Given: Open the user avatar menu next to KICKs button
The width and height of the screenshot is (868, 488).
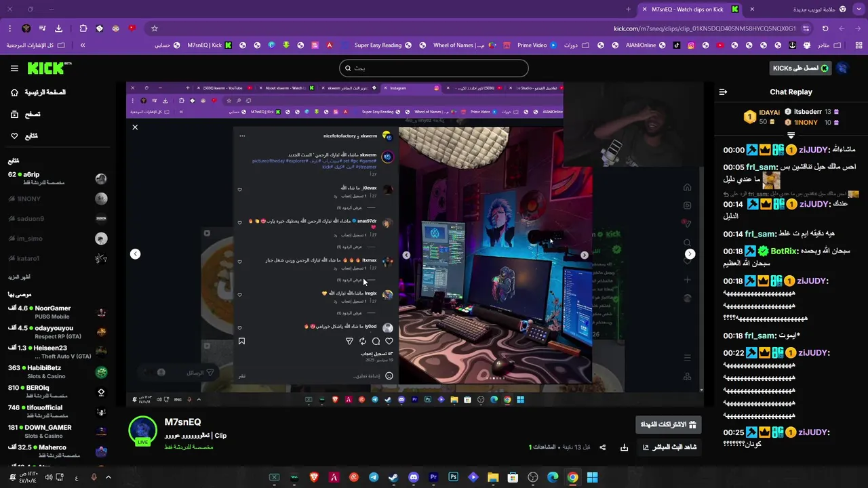Looking at the screenshot, I should pyautogui.click(x=842, y=68).
